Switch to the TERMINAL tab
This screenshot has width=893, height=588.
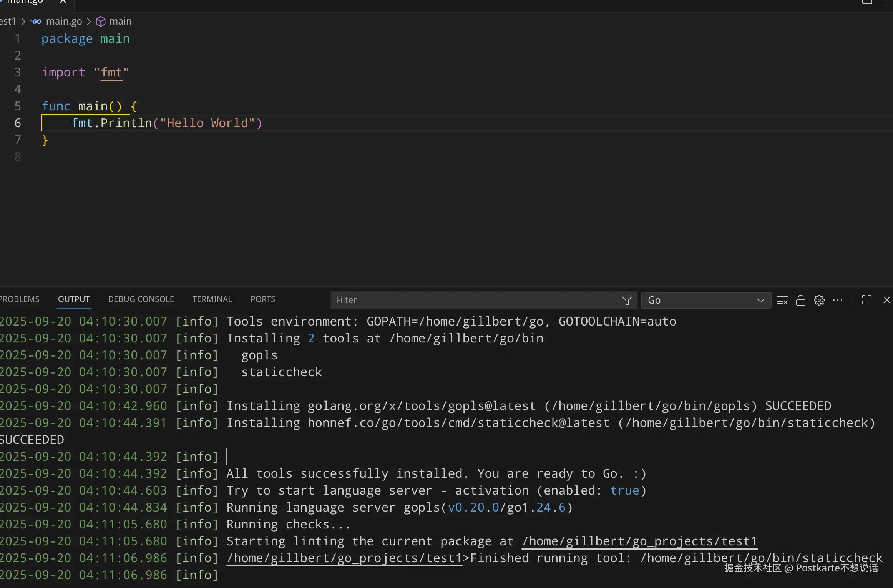(x=212, y=299)
